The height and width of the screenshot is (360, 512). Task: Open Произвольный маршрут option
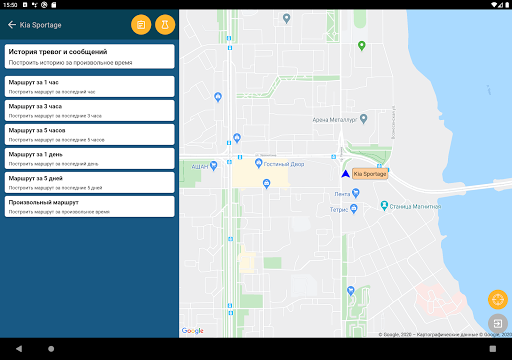[x=90, y=207]
